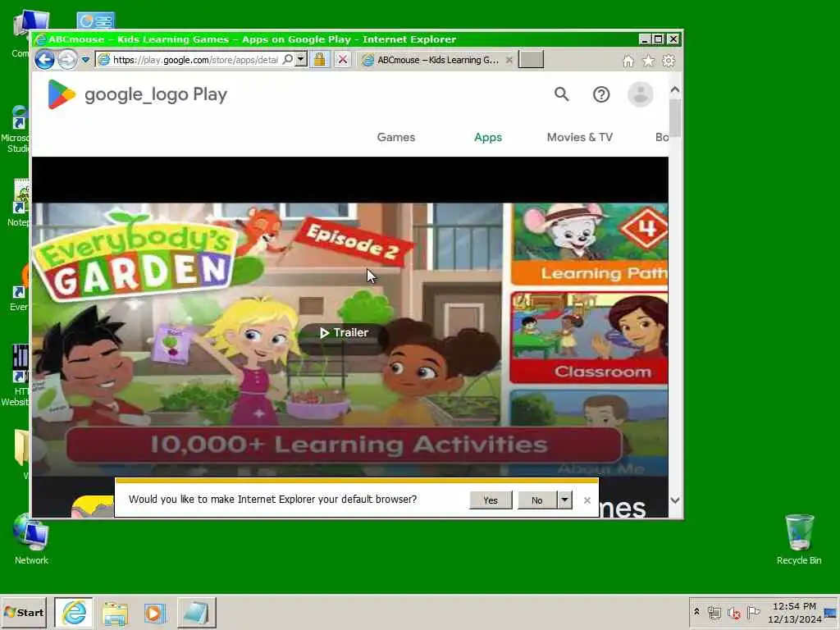Open the Movies & TV tab
Image resolution: width=840 pixels, height=630 pixels.
coord(580,137)
